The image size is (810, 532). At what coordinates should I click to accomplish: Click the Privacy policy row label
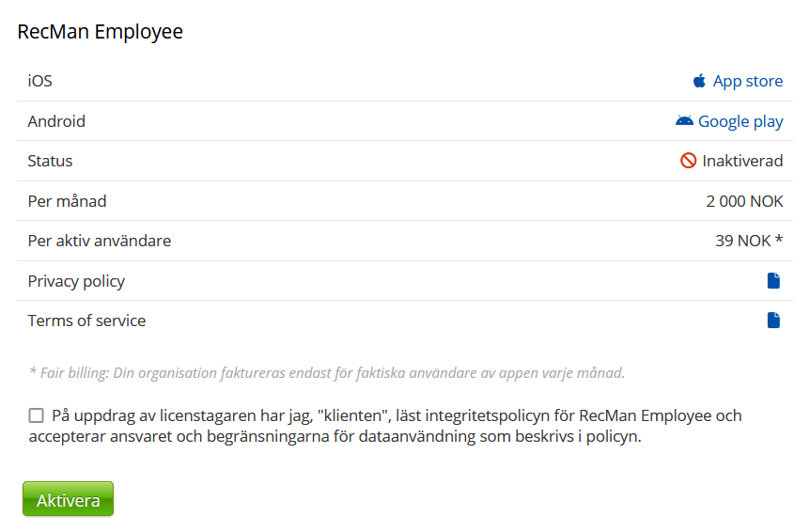(76, 281)
